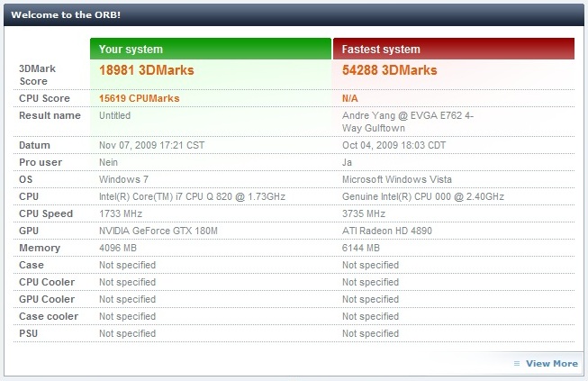Click the Datum row label
Screen dimensions: 588x381
click(34, 145)
